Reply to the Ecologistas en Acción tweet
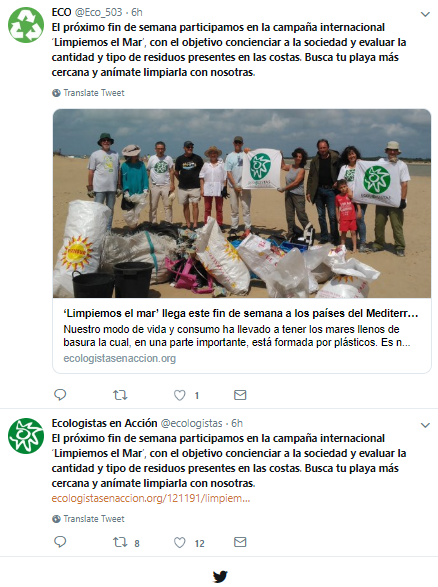The width and height of the screenshot is (438, 587). 60,542
